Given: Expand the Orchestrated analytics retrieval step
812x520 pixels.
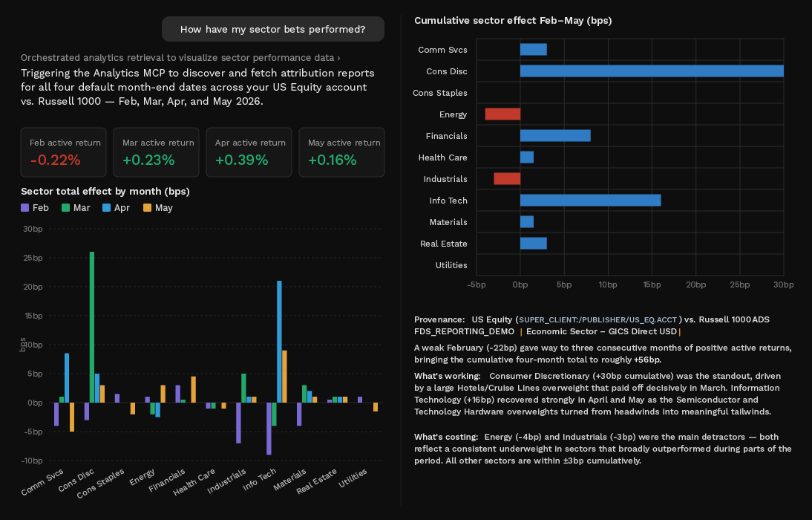Looking at the screenshot, I should (180, 57).
